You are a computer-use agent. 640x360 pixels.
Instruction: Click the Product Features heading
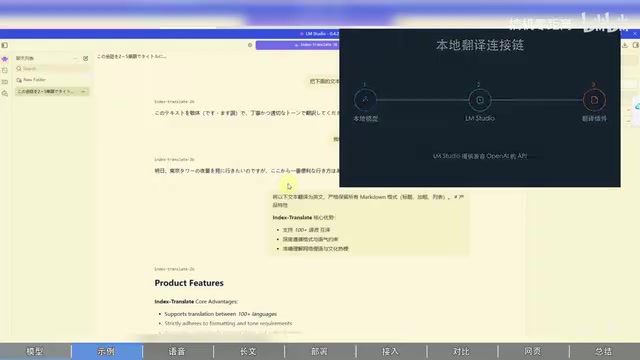pyautogui.click(x=189, y=283)
